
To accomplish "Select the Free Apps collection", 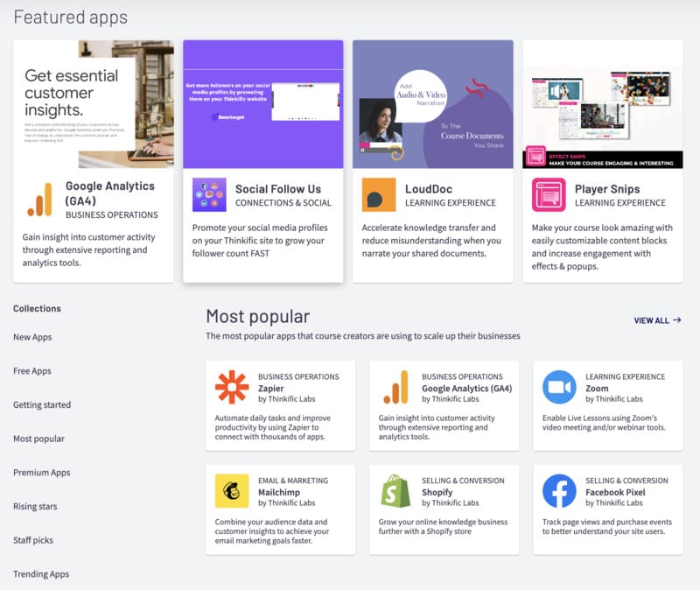I will coord(32,371).
